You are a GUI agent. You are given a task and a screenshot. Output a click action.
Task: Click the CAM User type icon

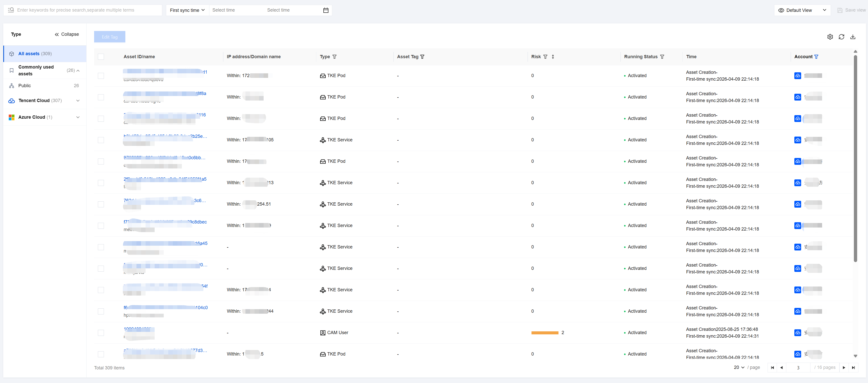tap(322, 333)
